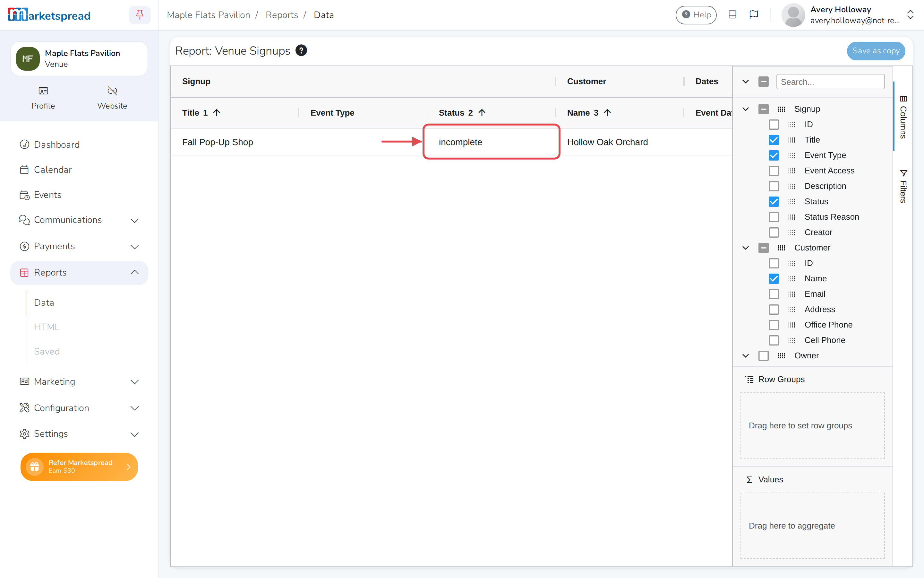Click the Save as copy button
The width and height of the screenshot is (924, 578).
pyautogui.click(x=876, y=51)
